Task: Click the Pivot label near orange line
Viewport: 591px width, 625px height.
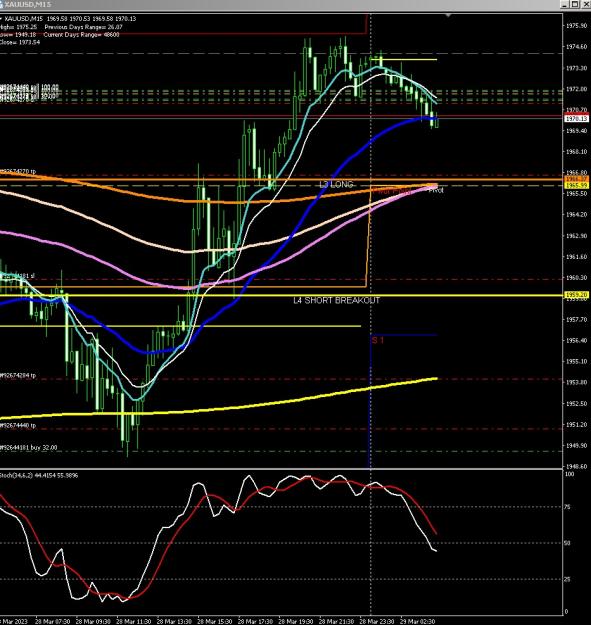Action: tap(436, 191)
